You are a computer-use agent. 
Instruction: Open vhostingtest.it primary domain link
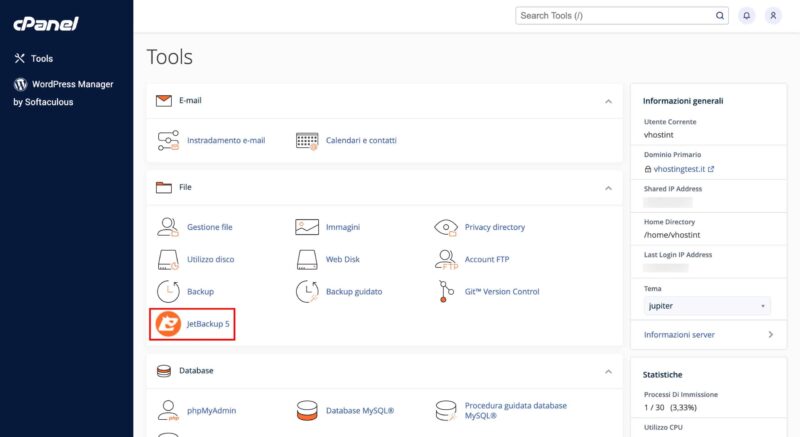pos(679,169)
